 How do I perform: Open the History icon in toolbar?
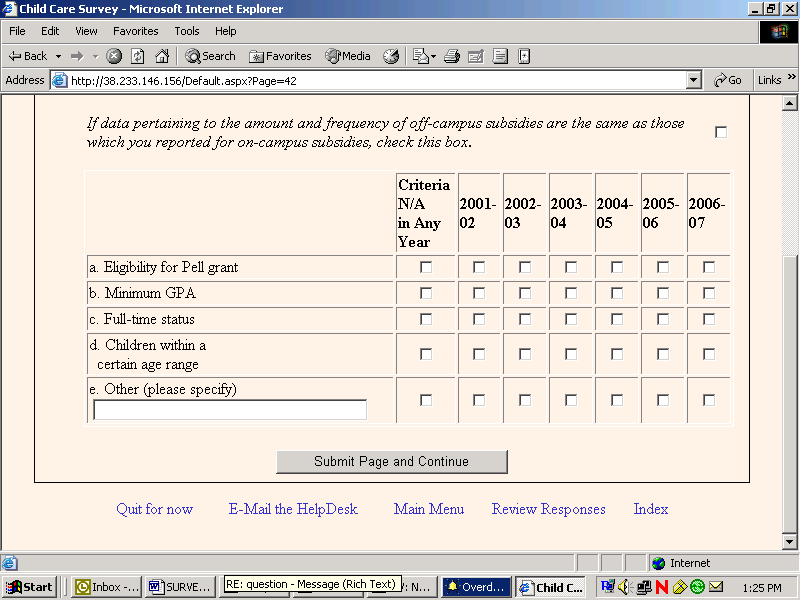(391, 57)
